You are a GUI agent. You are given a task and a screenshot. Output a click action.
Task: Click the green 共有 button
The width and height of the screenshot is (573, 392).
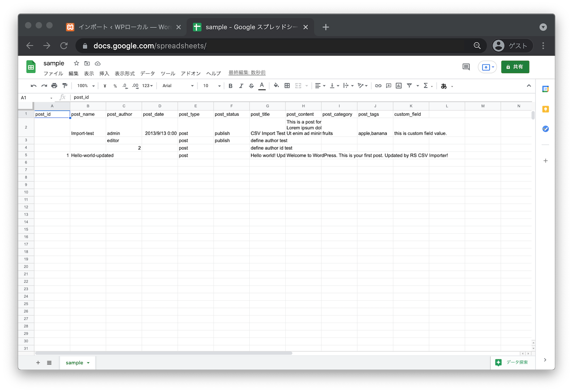[x=515, y=66]
